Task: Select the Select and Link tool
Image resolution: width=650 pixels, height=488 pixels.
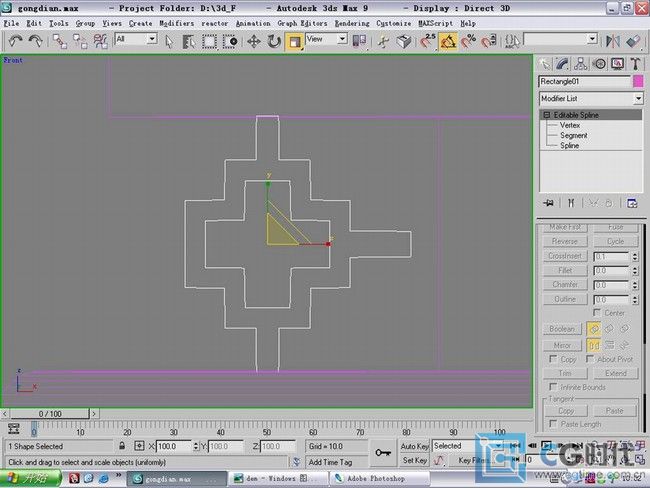Action: point(60,41)
